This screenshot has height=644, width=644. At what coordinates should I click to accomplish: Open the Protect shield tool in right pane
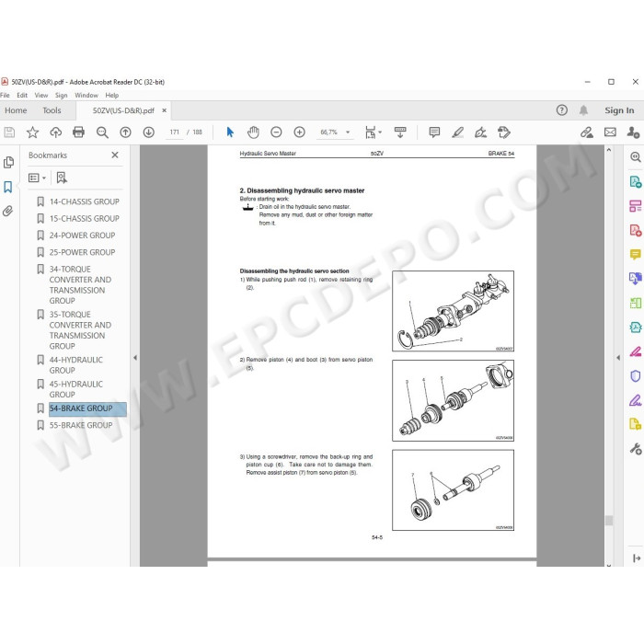636,375
